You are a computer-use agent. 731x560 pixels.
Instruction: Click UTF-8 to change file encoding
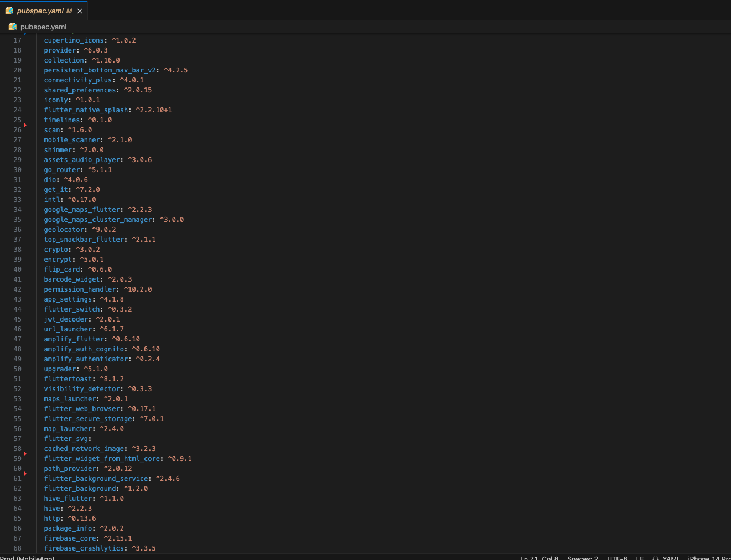[616, 558]
